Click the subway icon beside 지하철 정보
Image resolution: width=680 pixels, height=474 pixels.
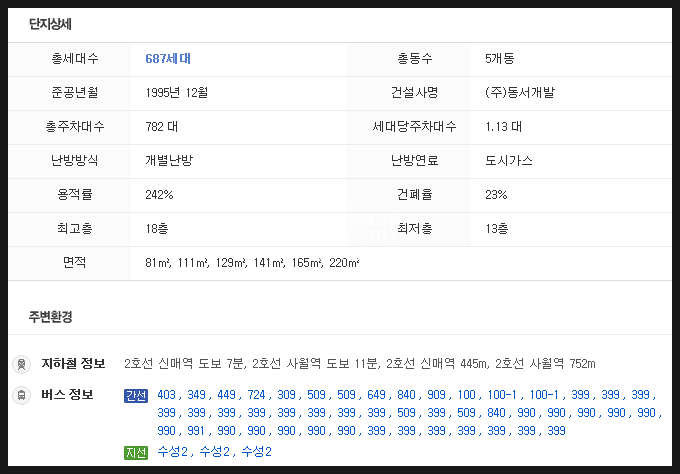[21, 364]
